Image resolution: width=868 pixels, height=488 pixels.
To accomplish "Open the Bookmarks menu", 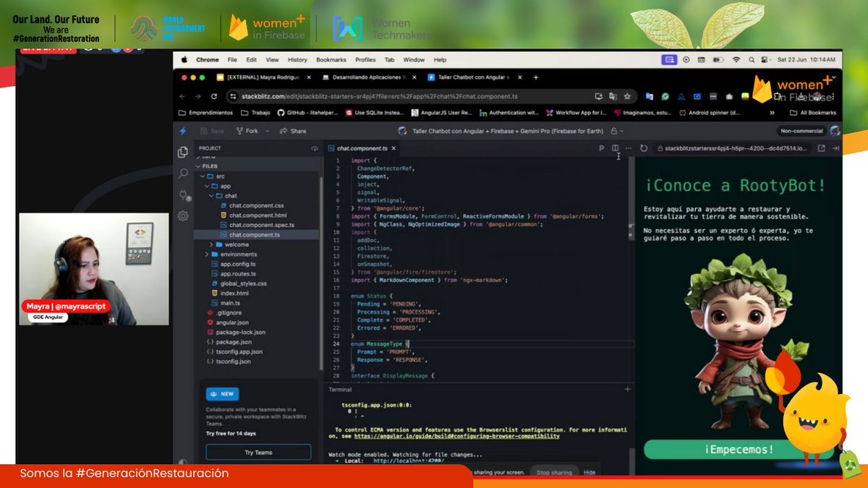I will point(331,60).
